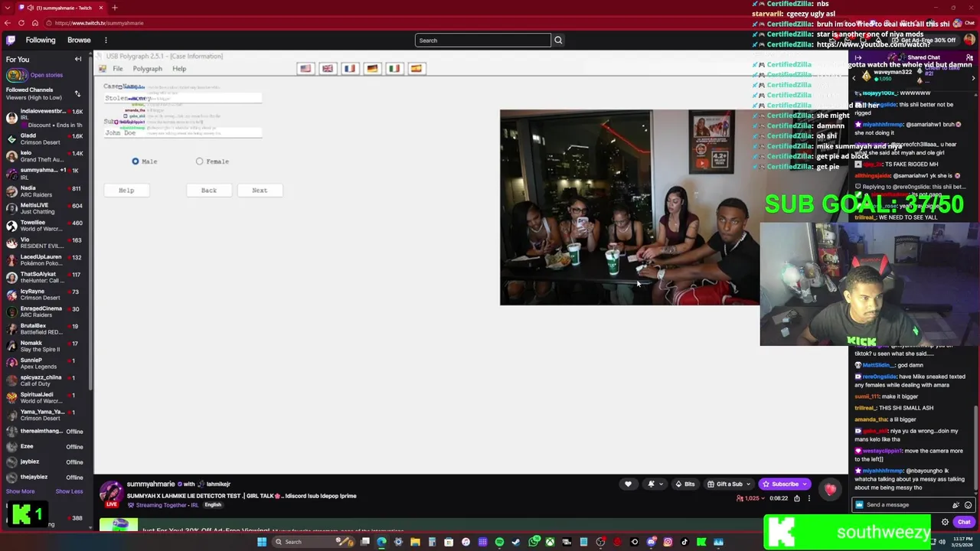Image resolution: width=980 pixels, height=551 pixels.
Task: Click the Twitch search magnifier button
Action: tap(558, 40)
